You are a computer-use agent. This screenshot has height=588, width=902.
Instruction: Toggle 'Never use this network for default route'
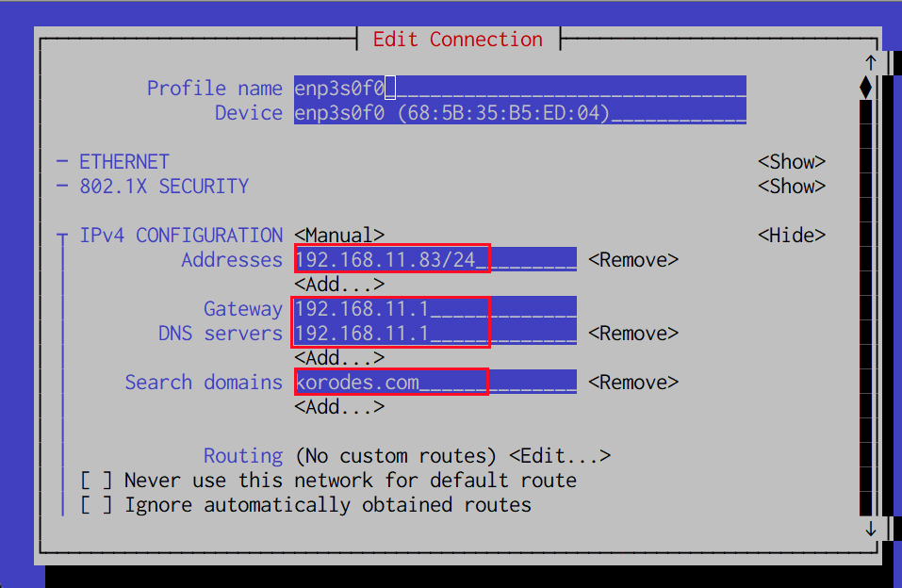pyautogui.click(x=96, y=480)
